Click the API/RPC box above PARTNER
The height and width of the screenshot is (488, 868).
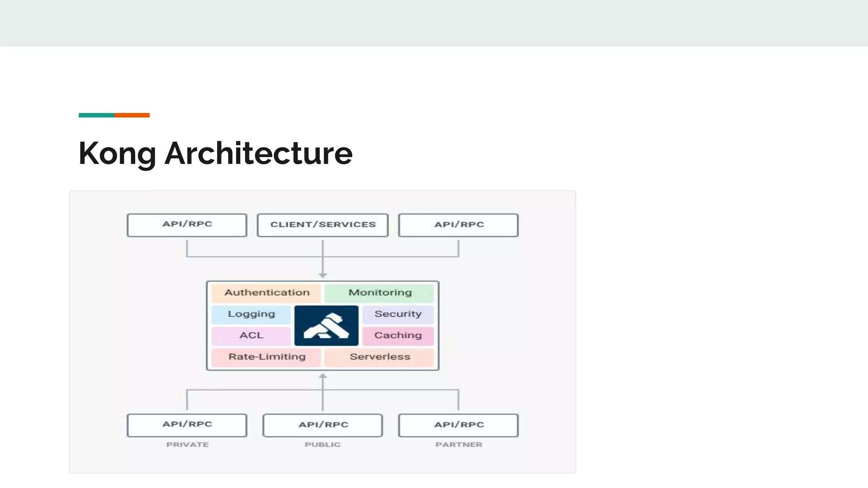(459, 425)
